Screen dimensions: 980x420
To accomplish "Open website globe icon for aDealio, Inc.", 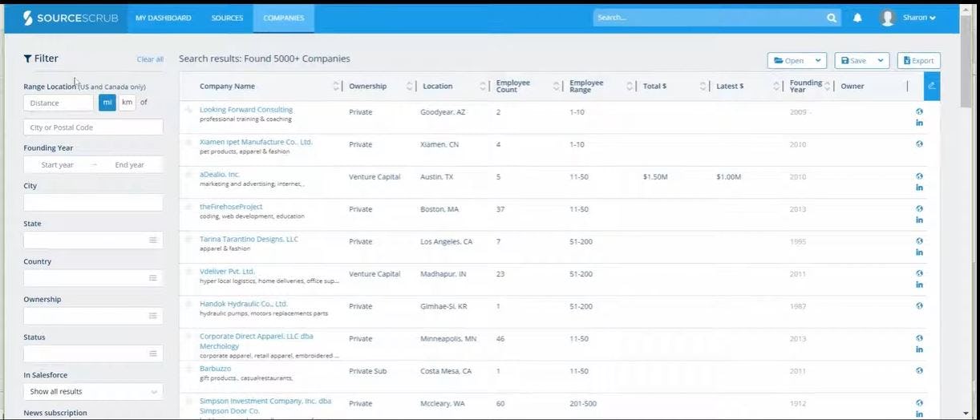I will 919,176.
